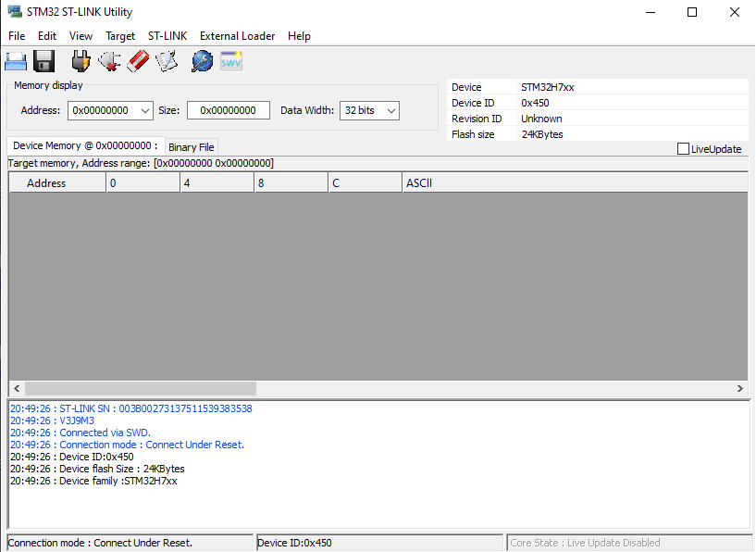Open the ST-LINK menu
Viewport: 756px width, 552px height.
point(167,36)
